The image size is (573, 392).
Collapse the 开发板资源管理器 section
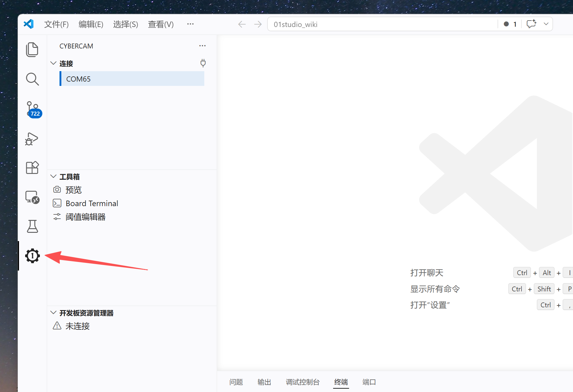pos(53,313)
